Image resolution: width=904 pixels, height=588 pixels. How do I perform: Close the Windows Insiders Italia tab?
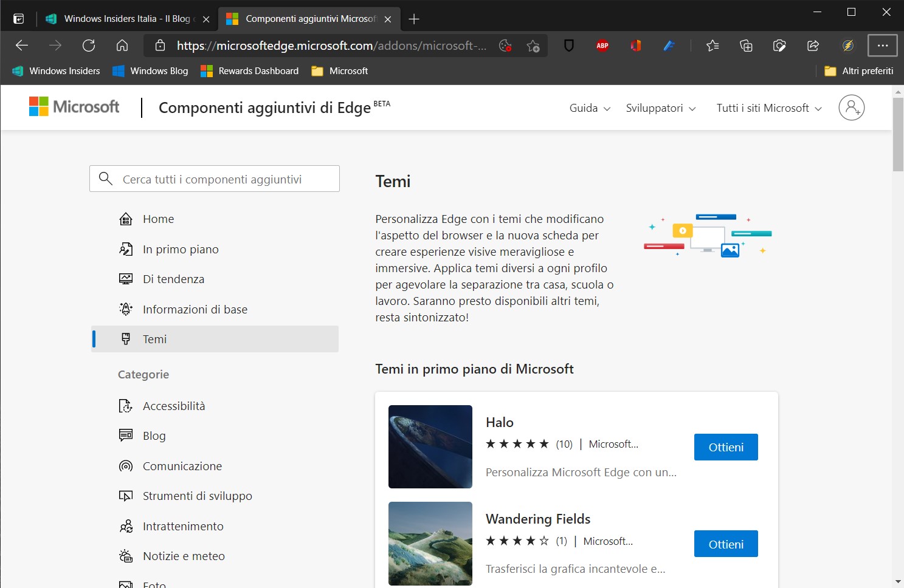tap(206, 19)
